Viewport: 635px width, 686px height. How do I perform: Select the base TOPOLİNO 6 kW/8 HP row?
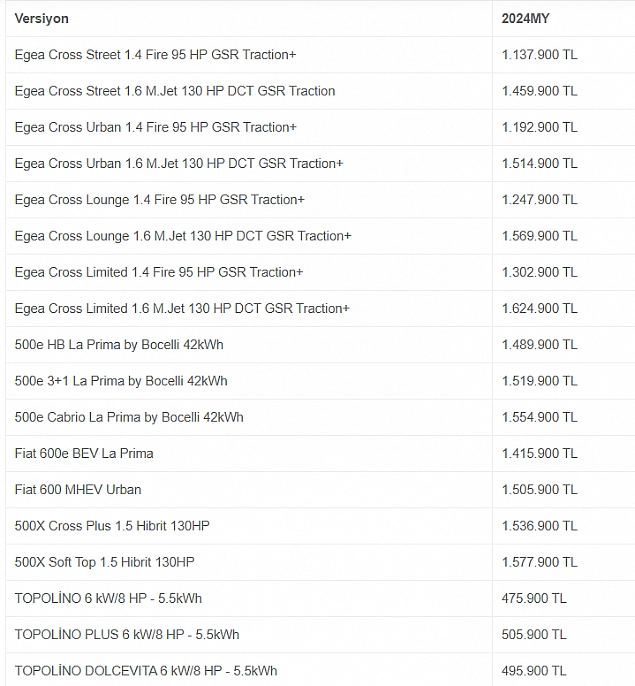click(320, 598)
